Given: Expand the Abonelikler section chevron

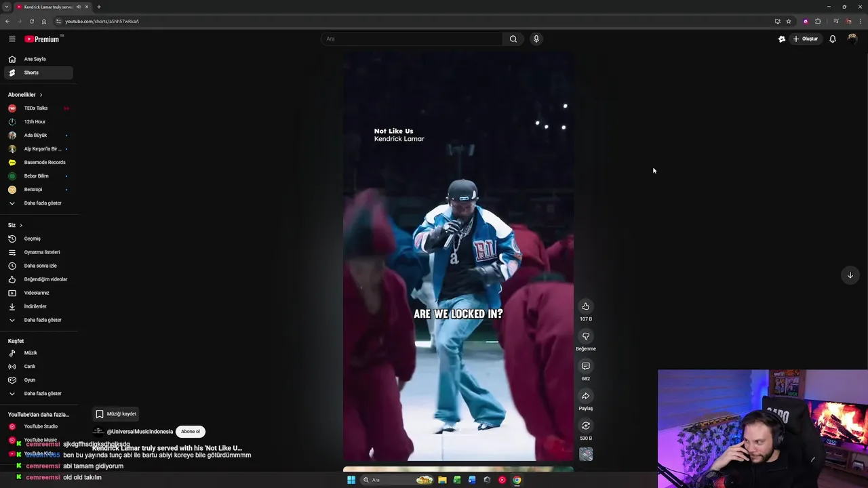Looking at the screenshot, I should (x=41, y=95).
